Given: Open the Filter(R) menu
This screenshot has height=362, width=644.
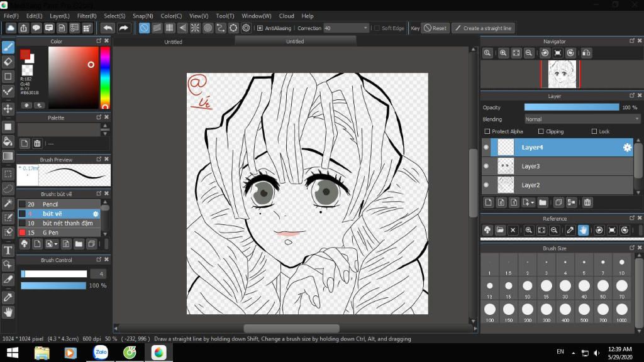Looking at the screenshot, I should click(87, 16).
